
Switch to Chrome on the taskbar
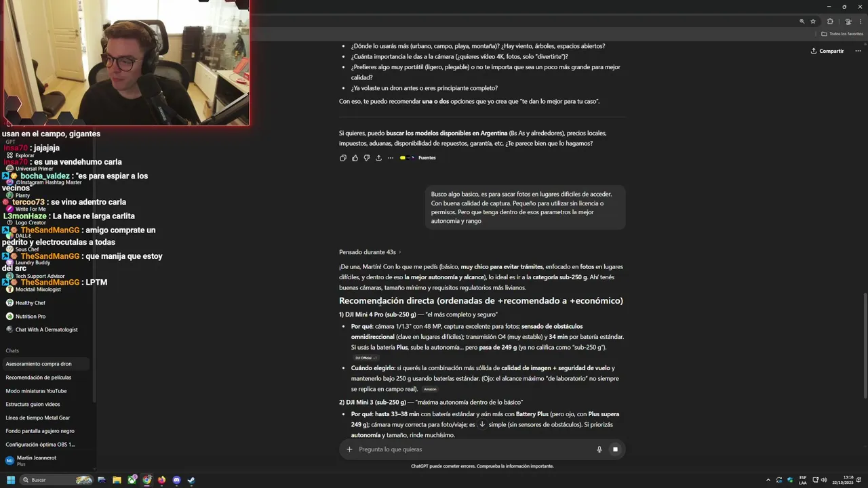(147, 480)
